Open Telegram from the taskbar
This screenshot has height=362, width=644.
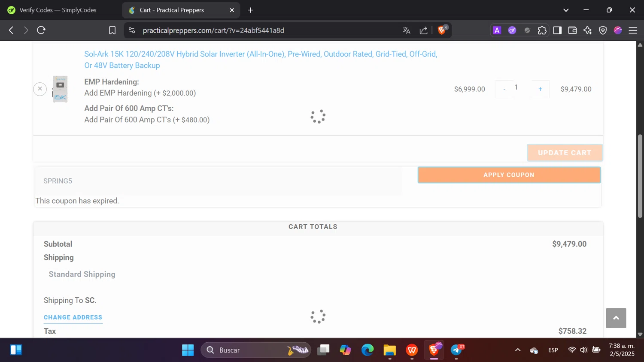click(456, 350)
